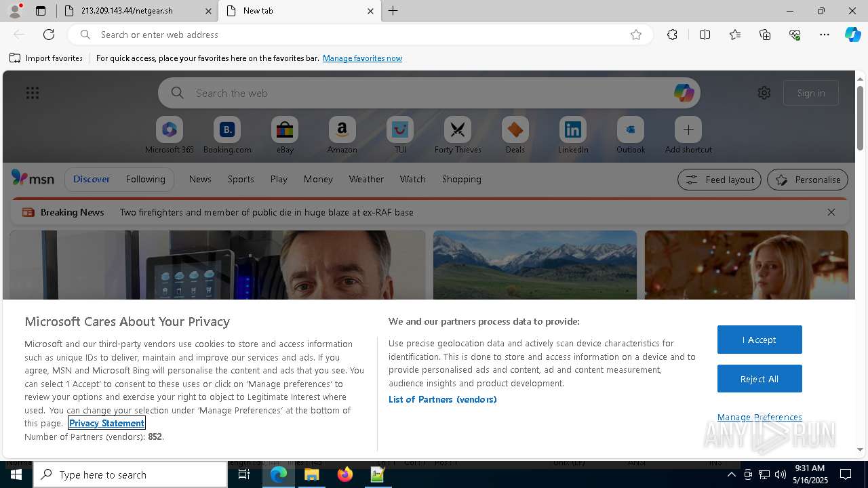Viewport: 868px width, 488px height.
Task: Open the taskbar volume icon
Action: click(x=780, y=474)
